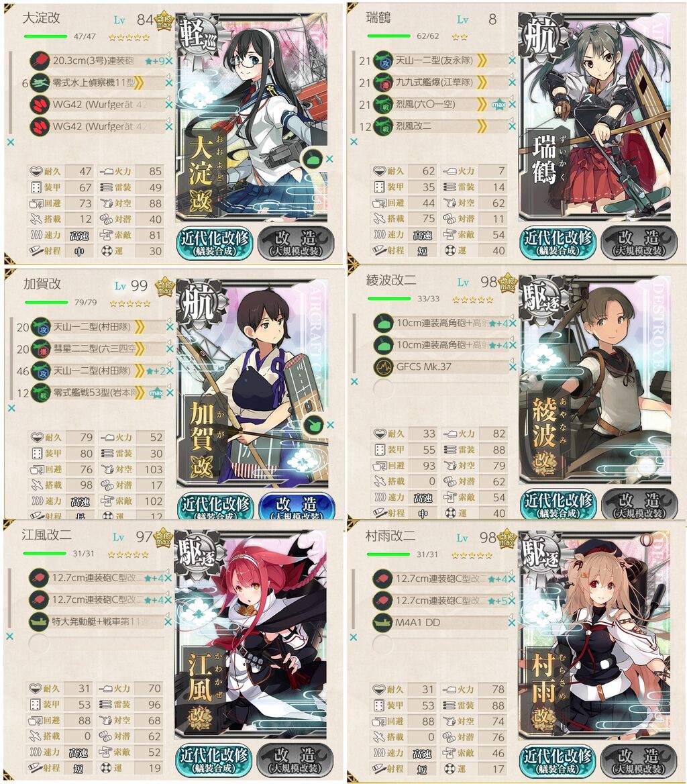Image resolution: width=687 pixels, height=784 pixels.
Task: Click 近代化改修 button under 村雨改二
Action: (557, 761)
